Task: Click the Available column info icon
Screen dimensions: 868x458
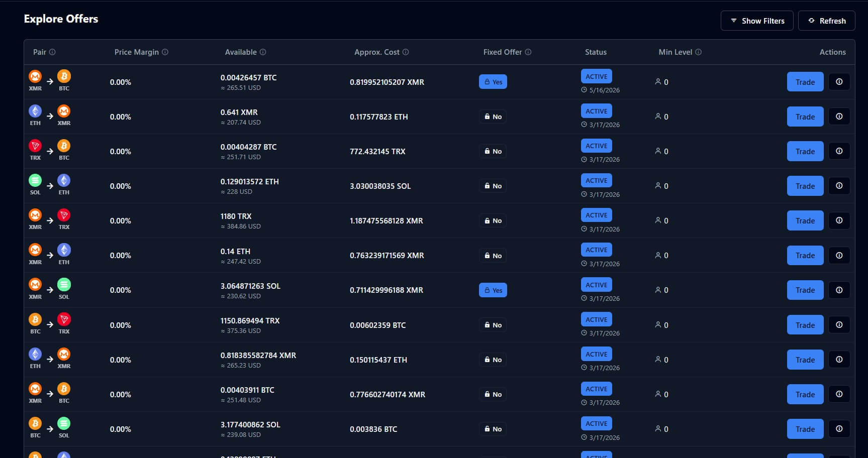Action: coord(263,52)
